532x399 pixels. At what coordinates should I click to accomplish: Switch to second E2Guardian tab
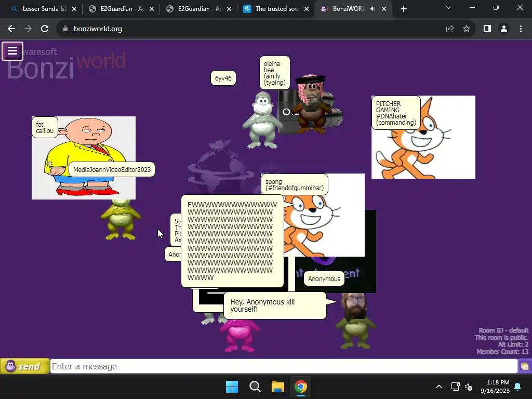point(199,9)
